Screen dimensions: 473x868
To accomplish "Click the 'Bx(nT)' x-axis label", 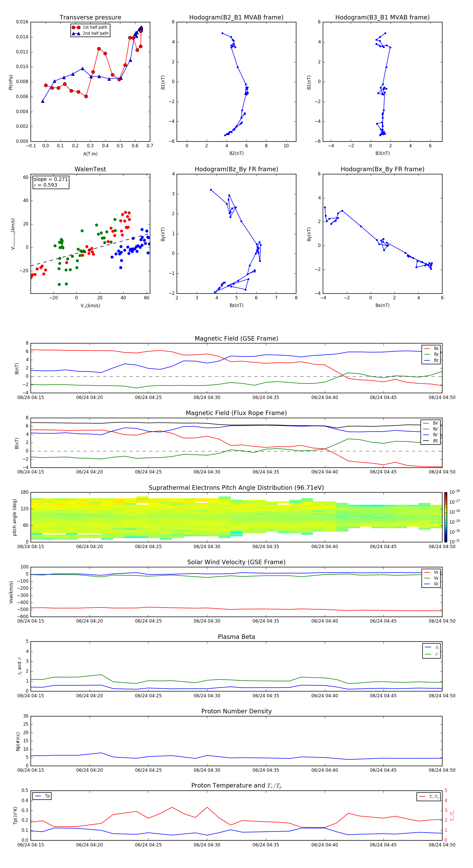I will coord(382,305).
